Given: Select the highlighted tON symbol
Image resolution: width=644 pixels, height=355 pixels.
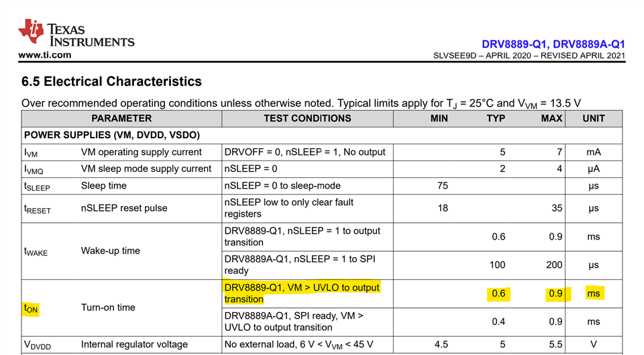Looking at the screenshot, I should click(x=31, y=309).
